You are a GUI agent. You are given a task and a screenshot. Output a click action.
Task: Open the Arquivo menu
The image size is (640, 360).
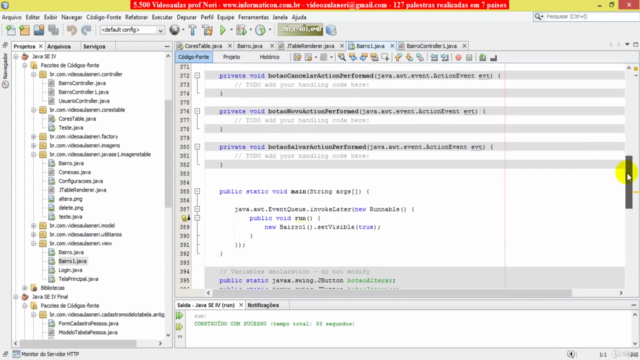(11, 17)
